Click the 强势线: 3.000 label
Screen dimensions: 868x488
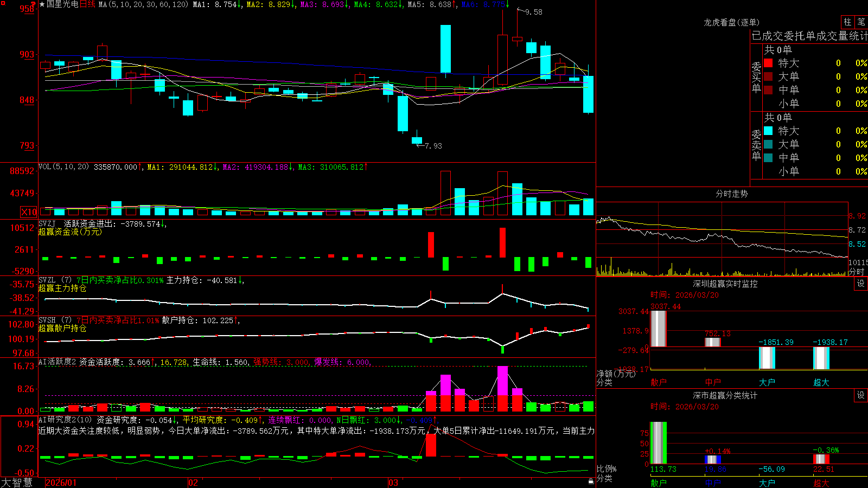[282, 362]
